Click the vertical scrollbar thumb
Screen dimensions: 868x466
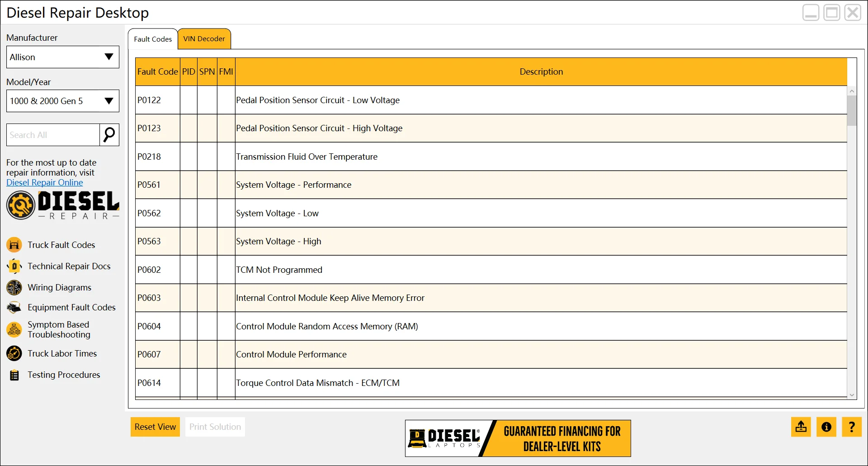click(852, 110)
